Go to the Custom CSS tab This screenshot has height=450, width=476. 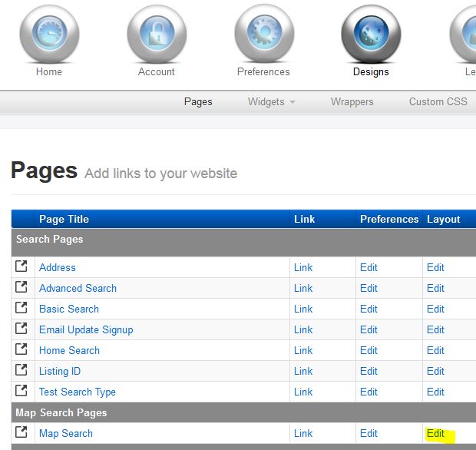[x=438, y=101]
